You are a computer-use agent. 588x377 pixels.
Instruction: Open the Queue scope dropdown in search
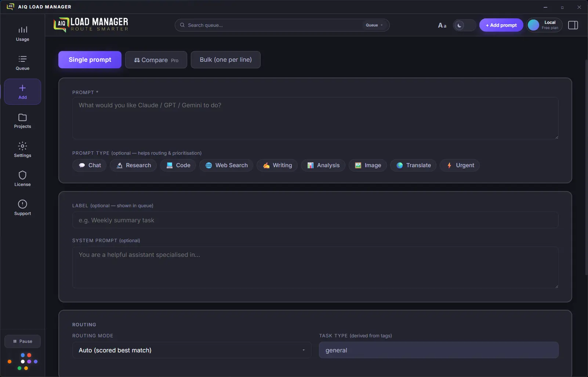pyautogui.click(x=374, y=25)
